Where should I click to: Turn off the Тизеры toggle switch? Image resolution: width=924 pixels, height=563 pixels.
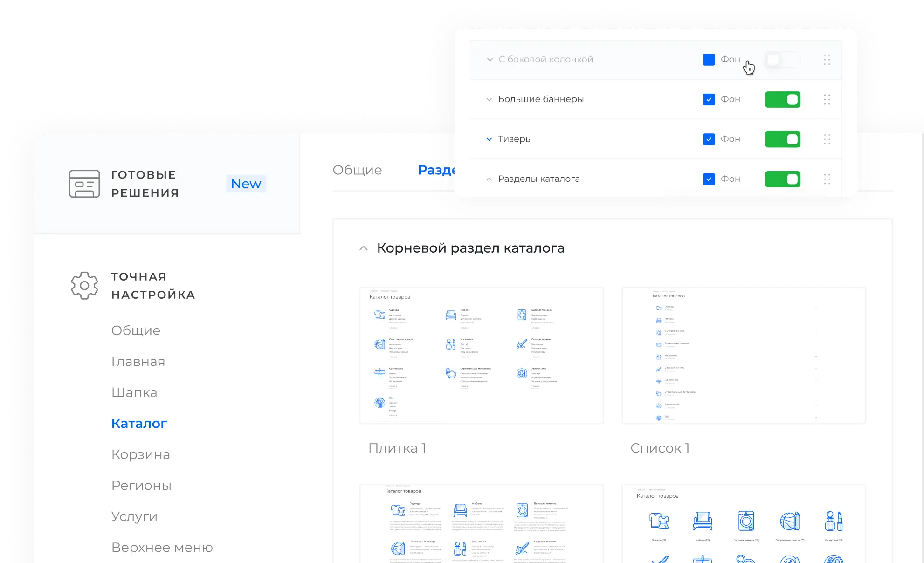782,139
